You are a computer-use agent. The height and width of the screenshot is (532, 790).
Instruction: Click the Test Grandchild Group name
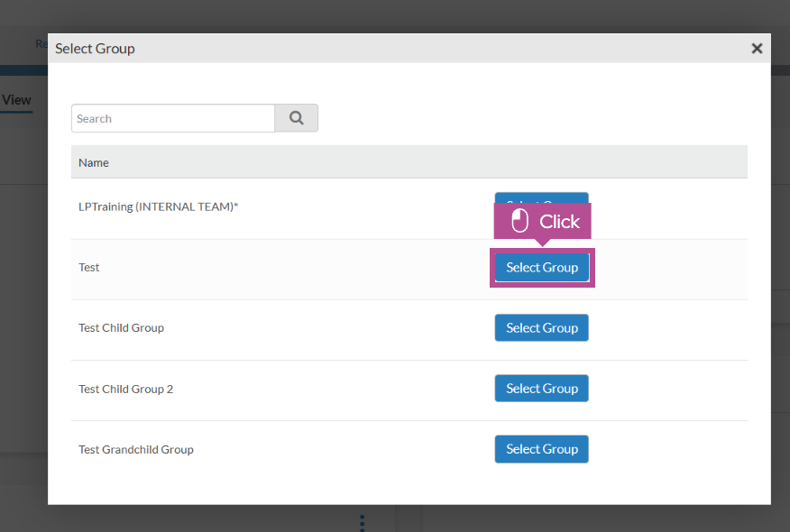pyautogui.click(x=135, y=449)
